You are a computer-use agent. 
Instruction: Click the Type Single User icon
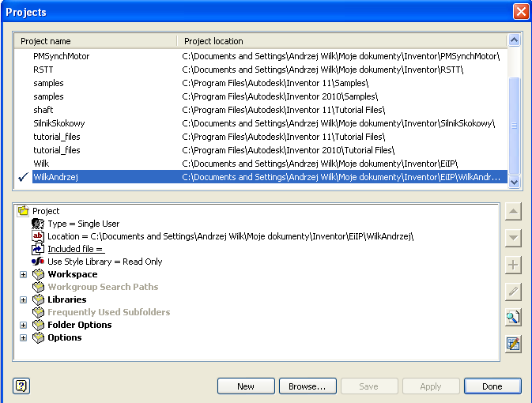38,224
